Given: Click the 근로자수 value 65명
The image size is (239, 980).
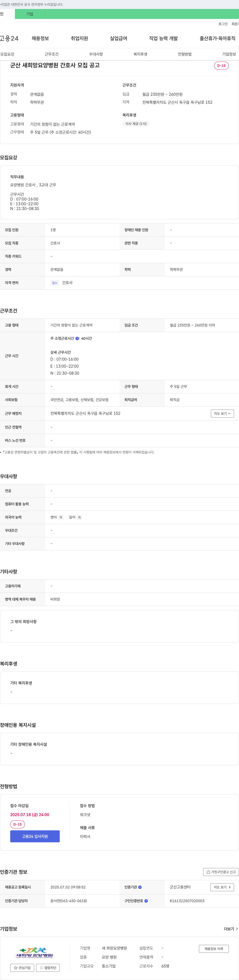Looking at the screenshot, I should pos(165,966).
